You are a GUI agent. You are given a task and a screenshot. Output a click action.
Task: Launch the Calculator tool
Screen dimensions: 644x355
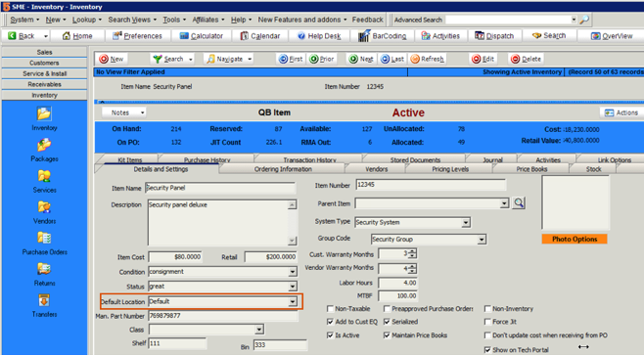coord(202,36)
